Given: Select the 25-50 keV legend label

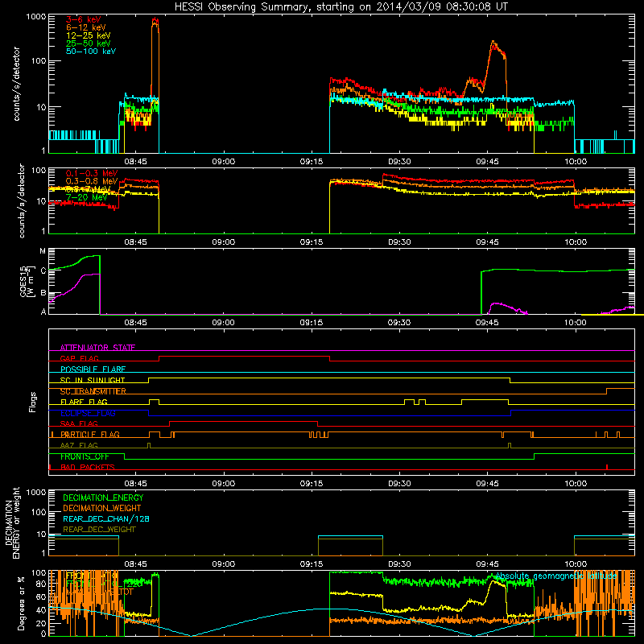Looking at the screenshot, I should click(88, 43).
